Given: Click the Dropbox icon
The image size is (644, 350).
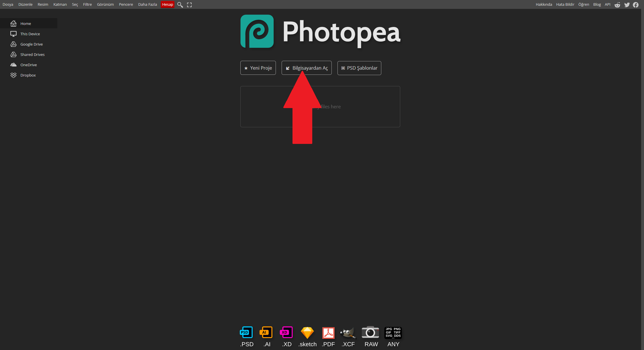Looking at the screenshot, I should coord(13,75).
